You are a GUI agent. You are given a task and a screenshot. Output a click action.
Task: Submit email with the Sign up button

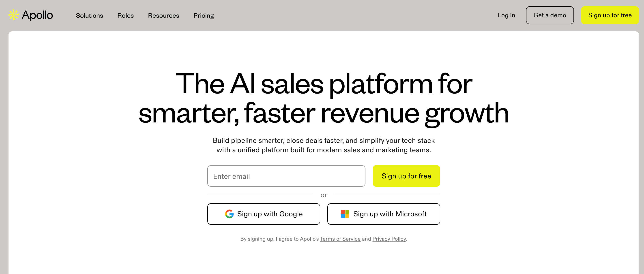(x=406, y=176)
